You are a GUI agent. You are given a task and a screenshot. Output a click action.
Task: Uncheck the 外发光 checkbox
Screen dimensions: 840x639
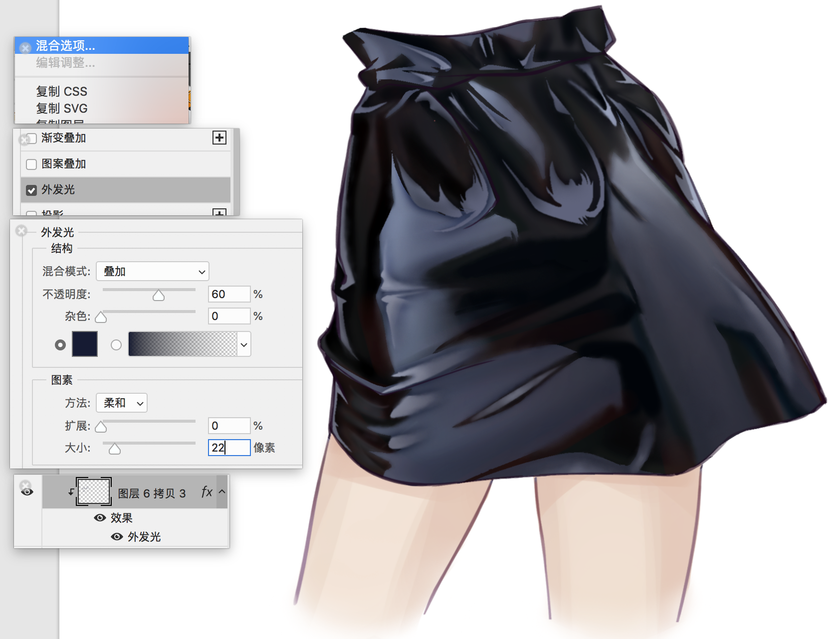(x=31, y=190)
